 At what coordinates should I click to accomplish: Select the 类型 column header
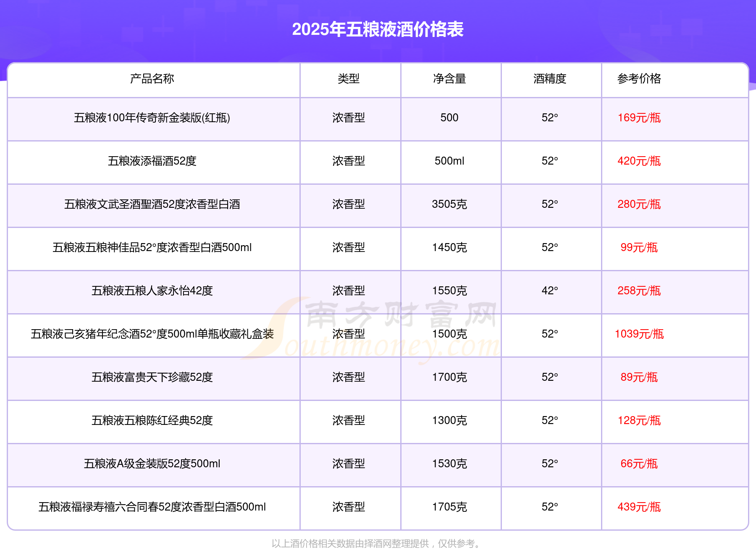(x=349, y=79)
